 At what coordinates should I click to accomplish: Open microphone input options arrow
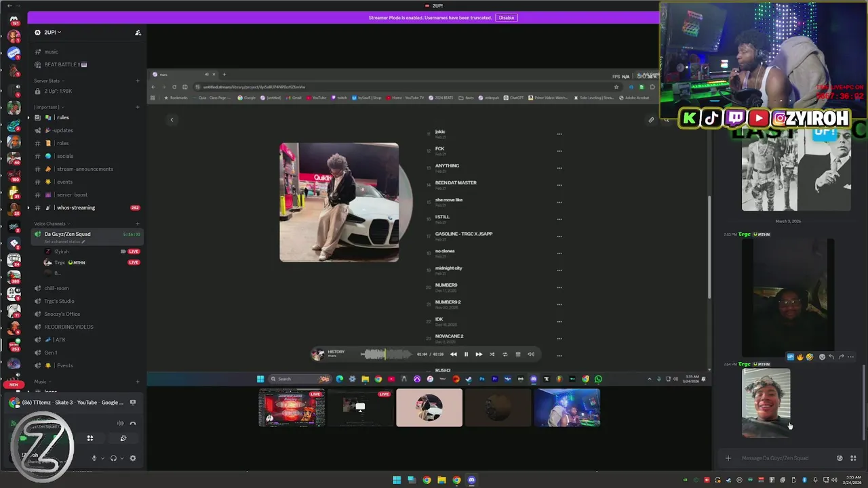102,458
